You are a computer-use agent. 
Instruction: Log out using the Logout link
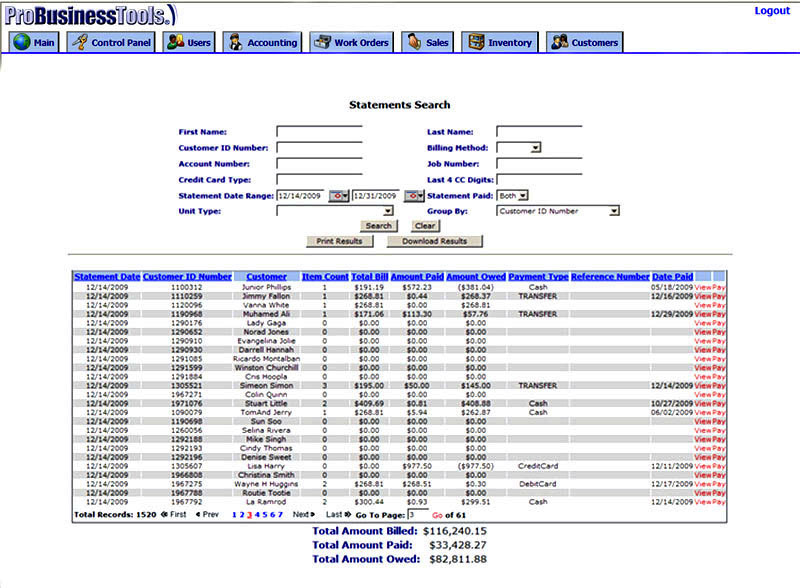772,11
